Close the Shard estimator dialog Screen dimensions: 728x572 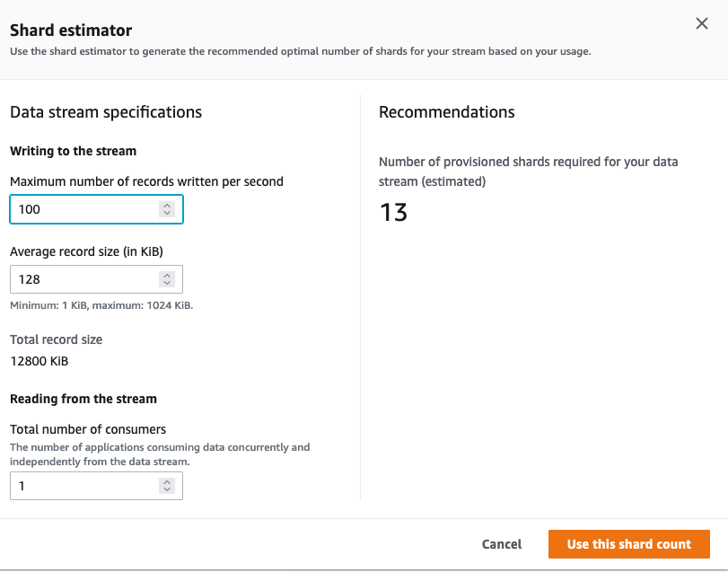[702, 24]
